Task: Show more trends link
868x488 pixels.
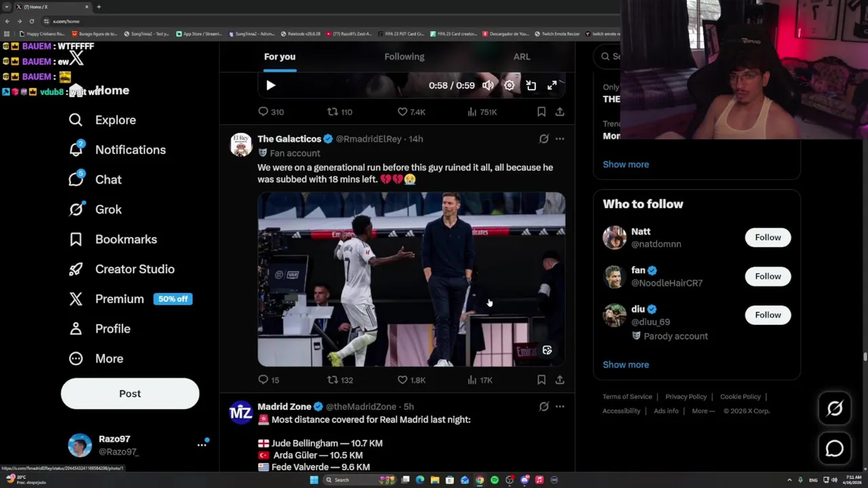Action: tap(626, 164)
